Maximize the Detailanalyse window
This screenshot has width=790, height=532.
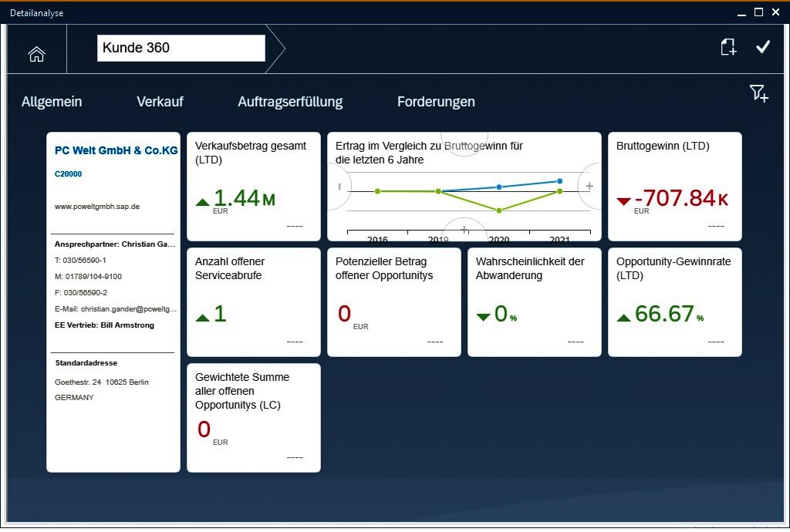click(758, 12)
